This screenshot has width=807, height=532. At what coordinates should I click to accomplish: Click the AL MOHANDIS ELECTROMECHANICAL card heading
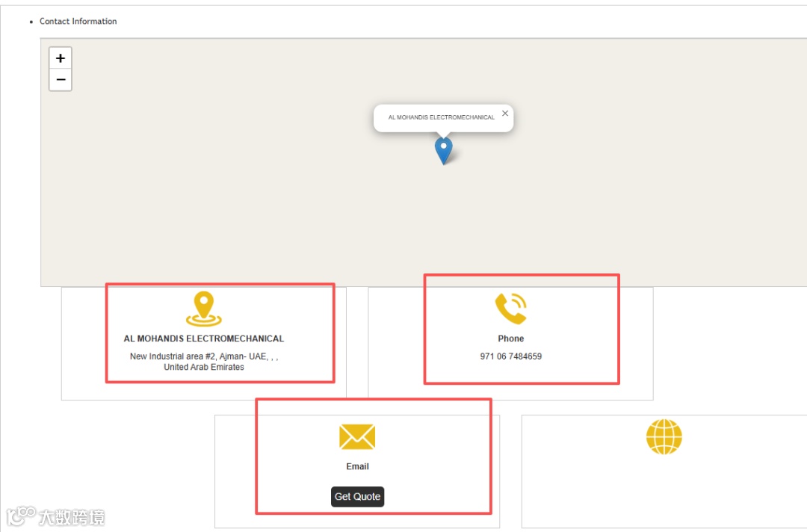point(204,338)
